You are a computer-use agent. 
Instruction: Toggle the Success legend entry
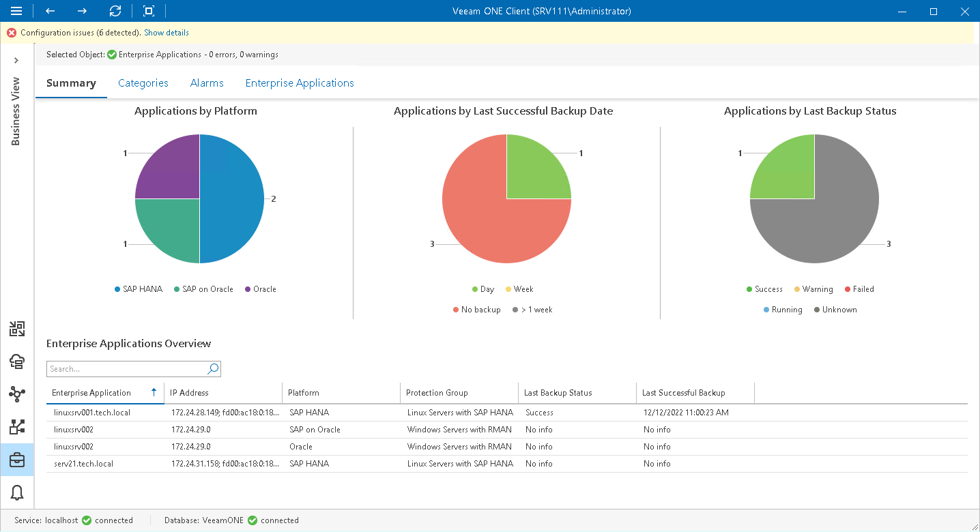[x=764, y=289]
